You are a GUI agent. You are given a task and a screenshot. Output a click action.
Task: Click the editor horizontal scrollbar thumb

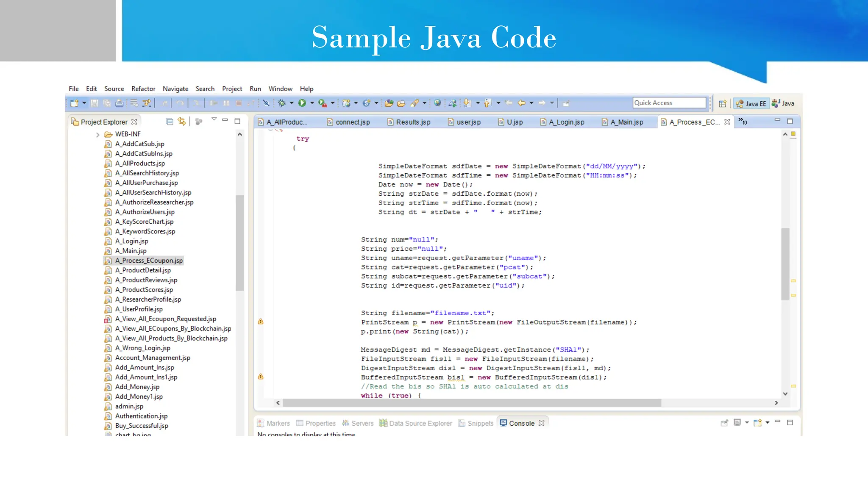click(x=472, y=402)
